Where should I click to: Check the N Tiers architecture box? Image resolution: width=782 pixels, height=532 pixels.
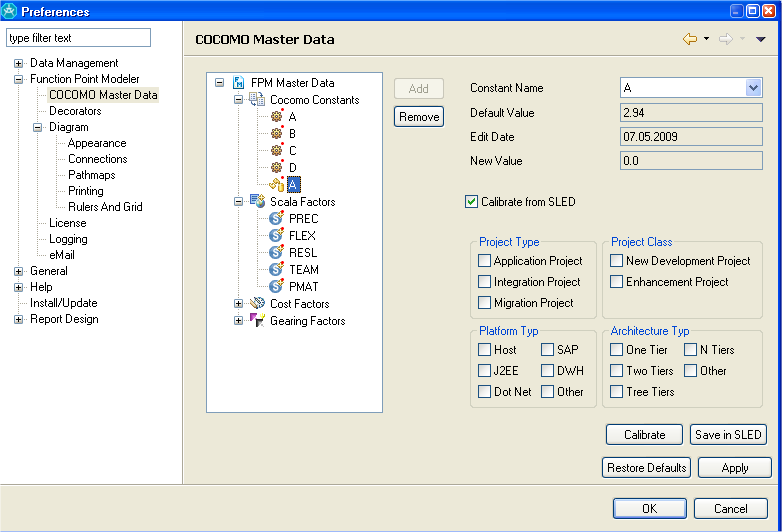[690, 349]
